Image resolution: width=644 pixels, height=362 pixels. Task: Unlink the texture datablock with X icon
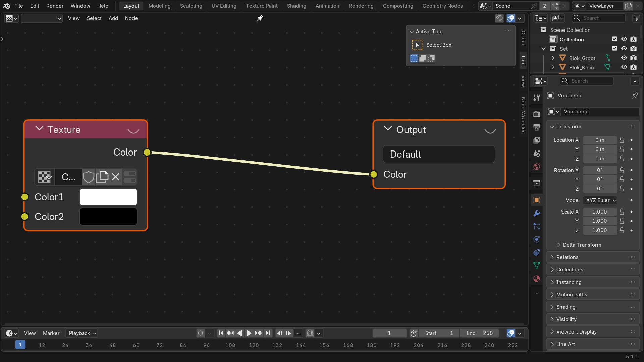point(115,177)
